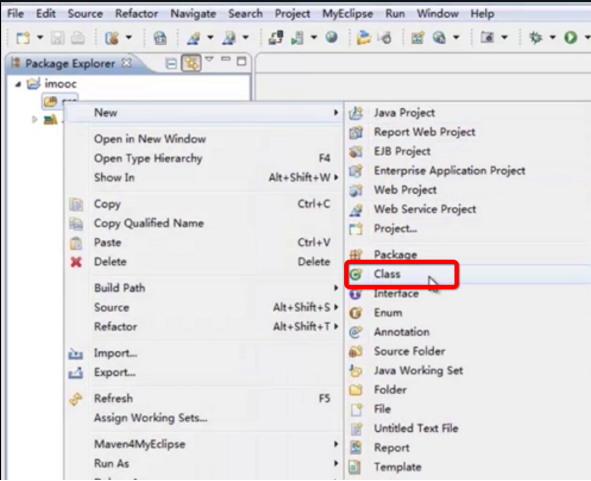Screen dimensions: 591x481
Task: Click the Save toolbar icon
Action: 58,38
